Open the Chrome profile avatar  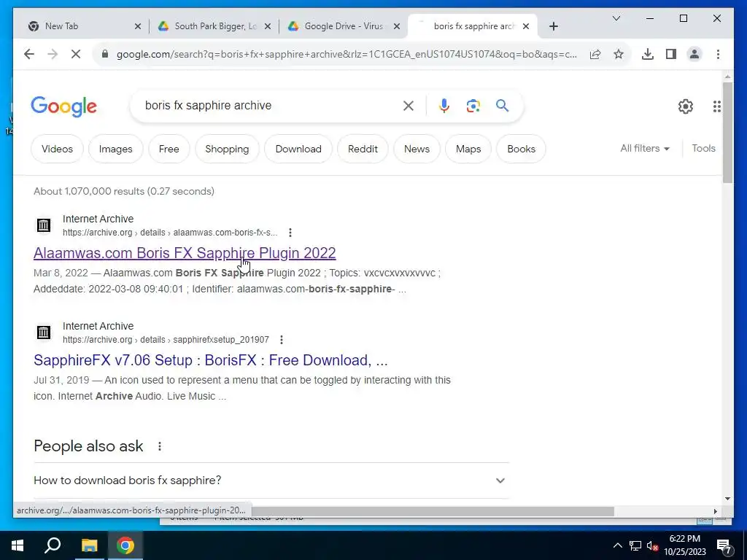coord(694,54)
